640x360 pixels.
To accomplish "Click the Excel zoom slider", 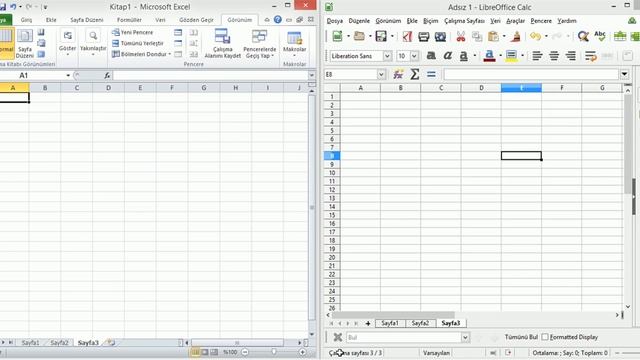I will pos(274,352).
